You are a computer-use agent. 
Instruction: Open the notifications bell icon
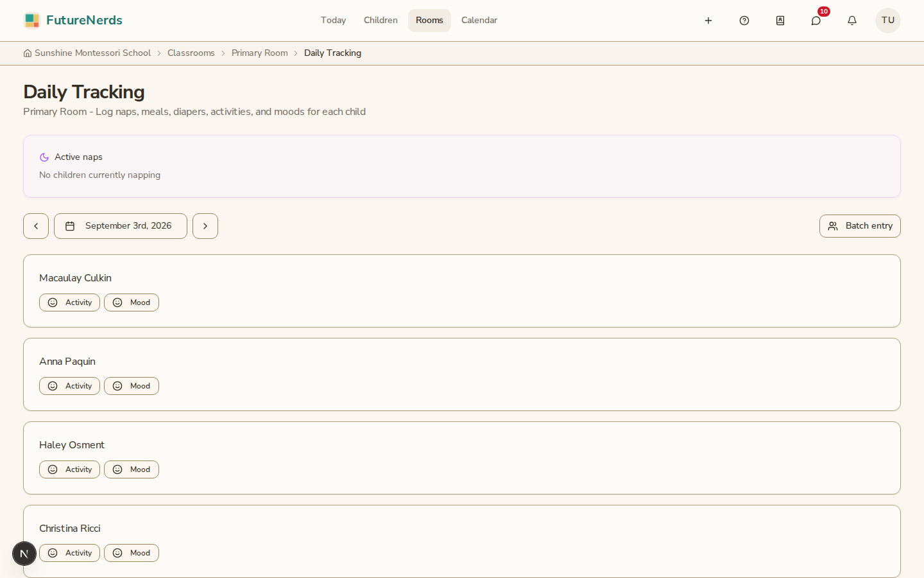pos(852,21)
